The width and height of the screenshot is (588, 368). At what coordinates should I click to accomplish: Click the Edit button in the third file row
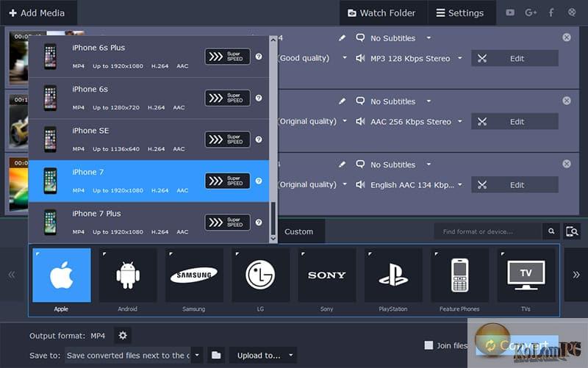514,185
